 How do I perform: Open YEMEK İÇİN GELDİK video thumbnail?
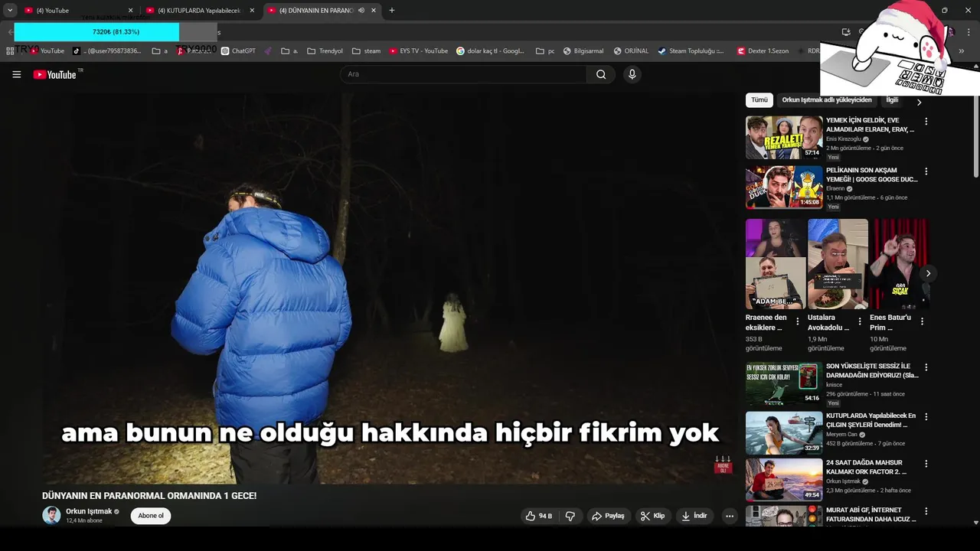click(784, 138)
